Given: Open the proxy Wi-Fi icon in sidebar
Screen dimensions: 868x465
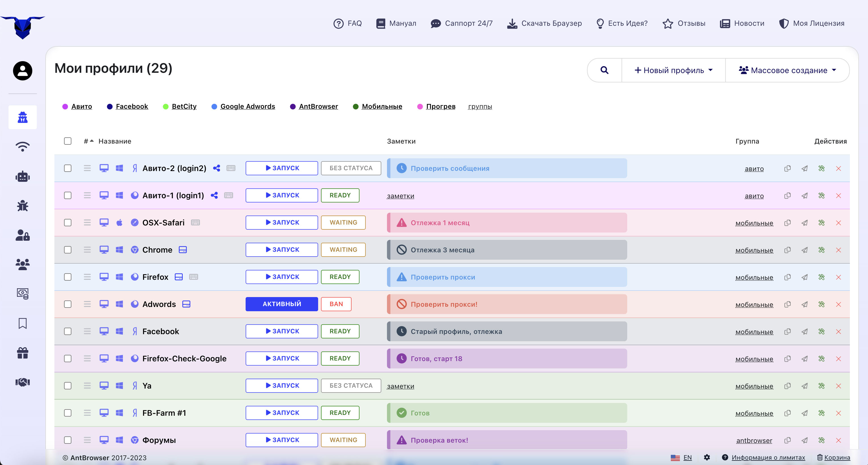Looking at the screenshot, I should [x=23, y=147].
